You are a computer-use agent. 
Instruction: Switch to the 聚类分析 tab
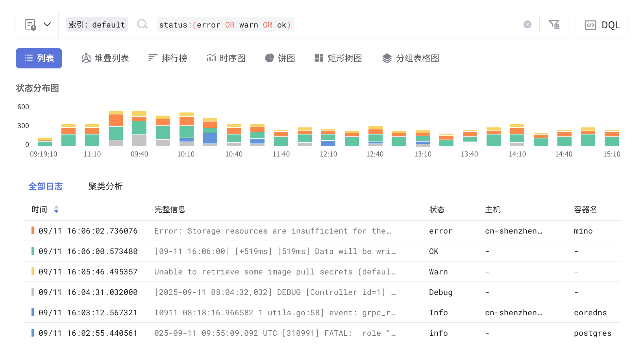(105, 186)
